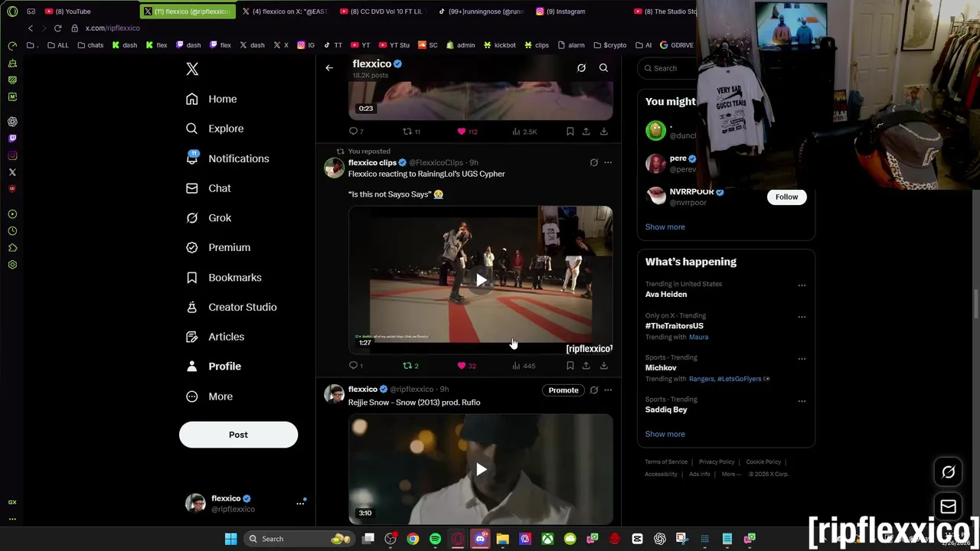Screen dimensions: 980x551
Task: Open Grok in X sidebar
Action: 209,218
